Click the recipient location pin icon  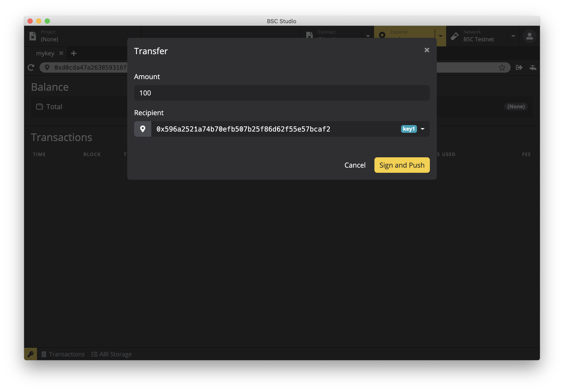pos(143,129)
